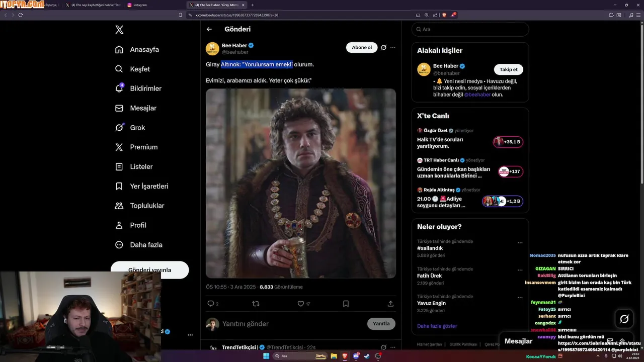Click Daha fazla göster link
This screenshot has height=362, width=644.
pos(437,326)
